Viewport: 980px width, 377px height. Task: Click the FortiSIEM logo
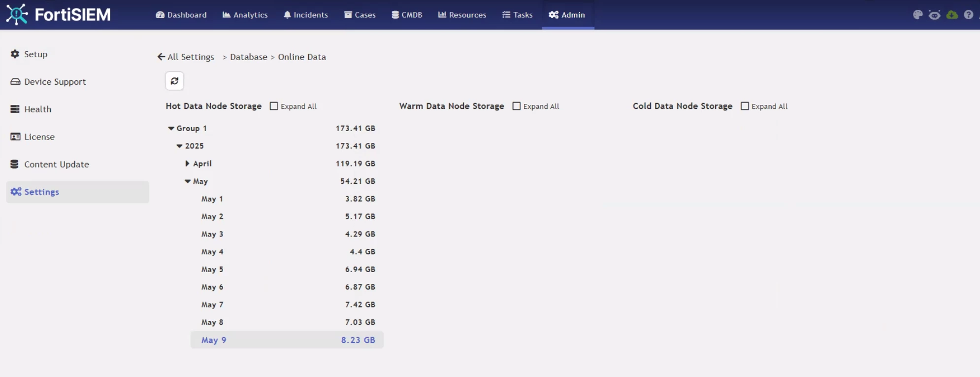pyautogui.click(x=59, y=14)
